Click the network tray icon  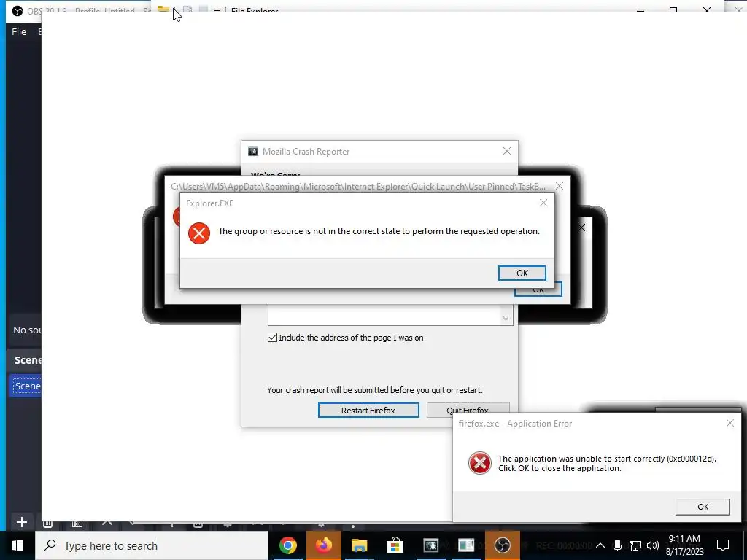click(x=635, y=545)
